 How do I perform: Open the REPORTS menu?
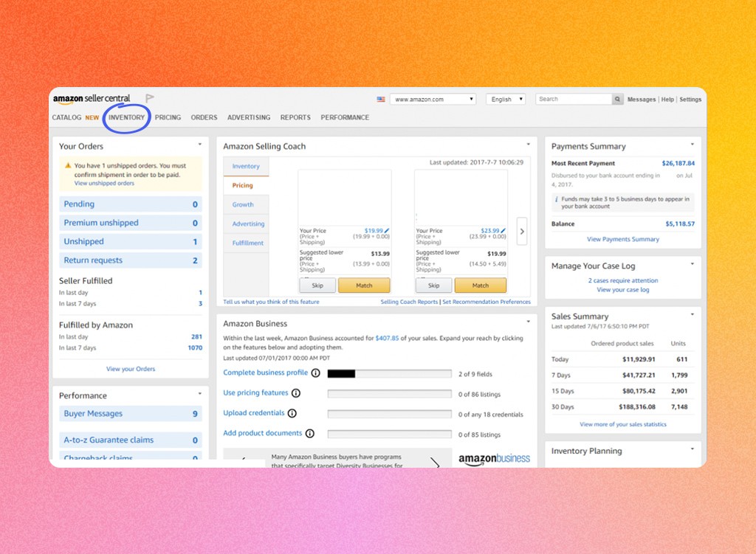295,117
